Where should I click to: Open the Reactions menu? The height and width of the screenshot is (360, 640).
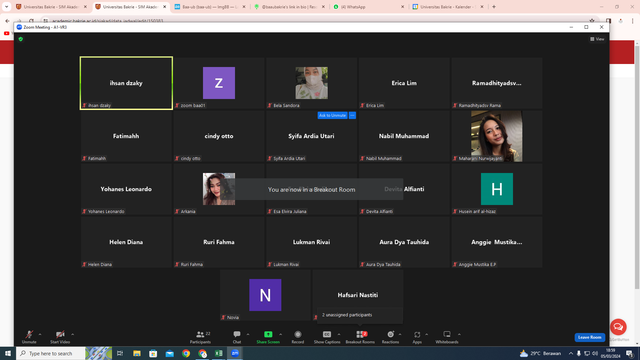pos(390,337)
